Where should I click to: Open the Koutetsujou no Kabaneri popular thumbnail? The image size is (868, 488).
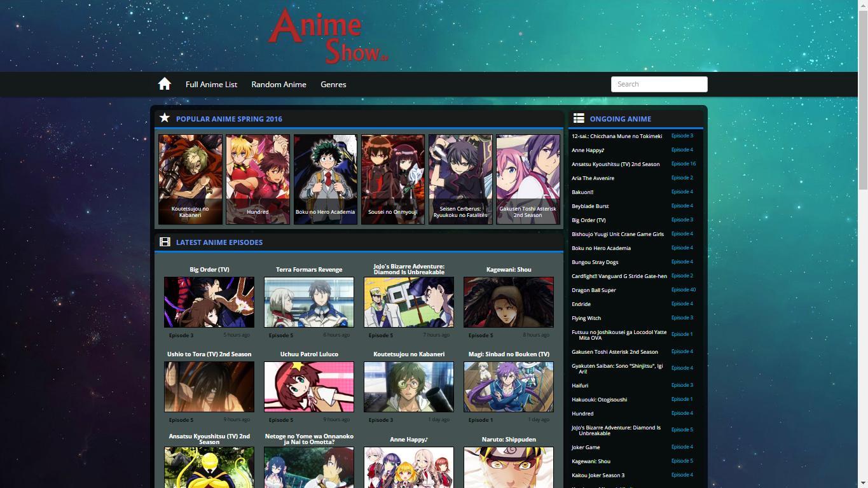click(x=190, y=179)
